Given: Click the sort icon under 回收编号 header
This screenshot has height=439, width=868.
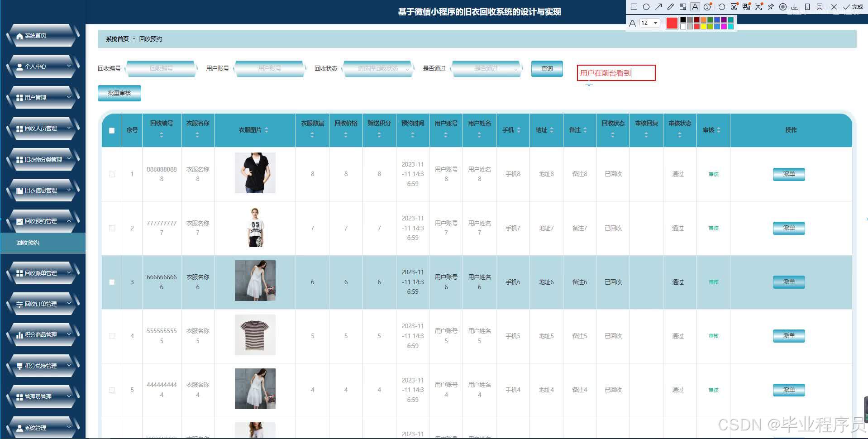Looking at the screenshot, I should (161, 135).
